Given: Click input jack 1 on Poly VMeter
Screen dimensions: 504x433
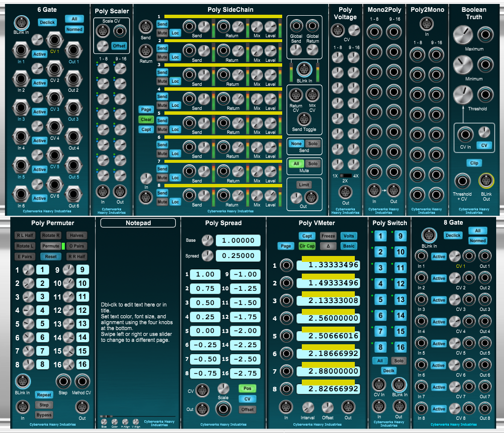Looking at the screenshot, I should tap(286, 265).
